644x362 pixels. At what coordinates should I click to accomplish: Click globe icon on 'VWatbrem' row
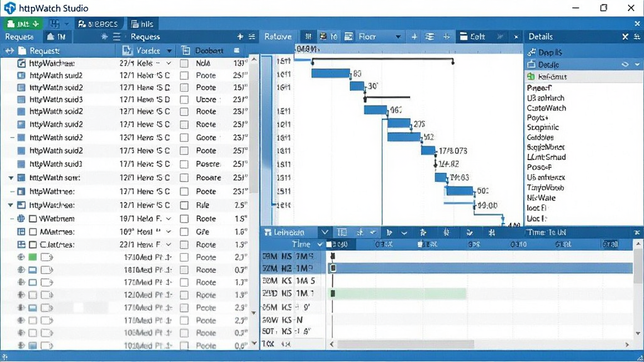[21, 219]
